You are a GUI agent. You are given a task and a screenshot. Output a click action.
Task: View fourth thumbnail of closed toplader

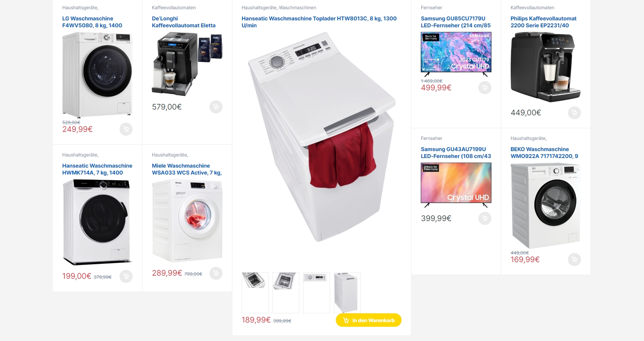pyautogui.click(x=347, y=293)
